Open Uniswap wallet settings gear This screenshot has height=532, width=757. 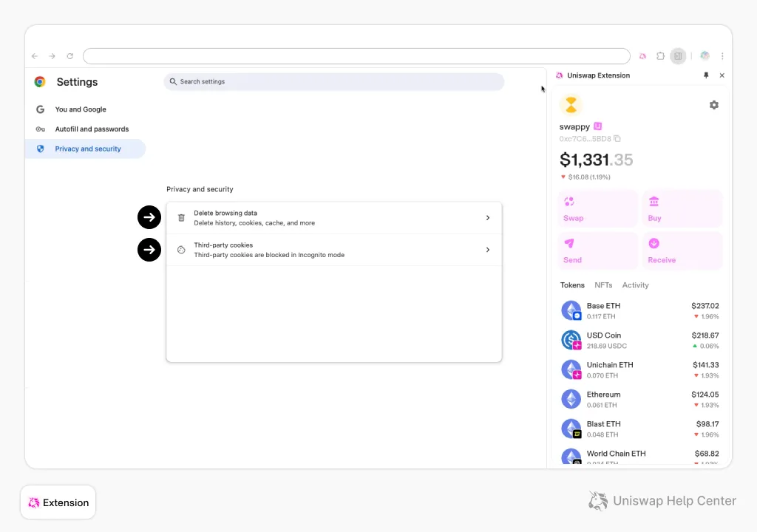713,105
